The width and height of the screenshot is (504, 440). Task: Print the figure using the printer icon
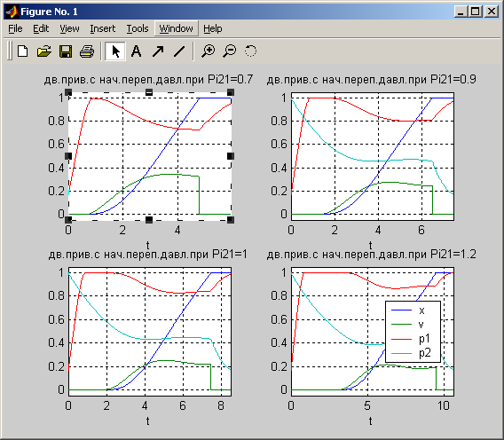(x=87, y=51)
